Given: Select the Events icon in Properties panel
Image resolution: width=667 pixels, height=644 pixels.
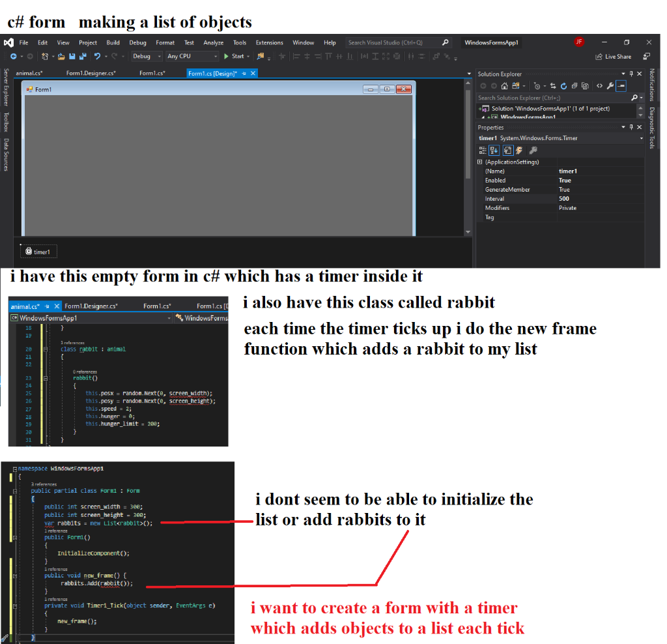Looking at the screenshot, I should 519,150.
